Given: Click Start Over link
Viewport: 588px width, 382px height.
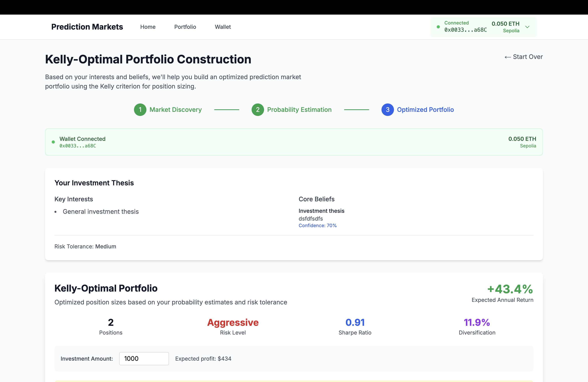Looking at the screenshot, I should [x=523, y=57].
